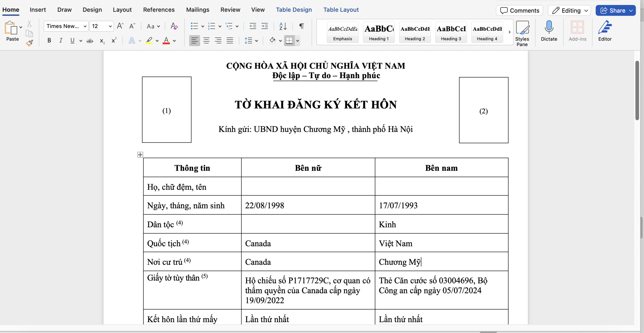Expand the styles gallery arrow

pos(509,32)
